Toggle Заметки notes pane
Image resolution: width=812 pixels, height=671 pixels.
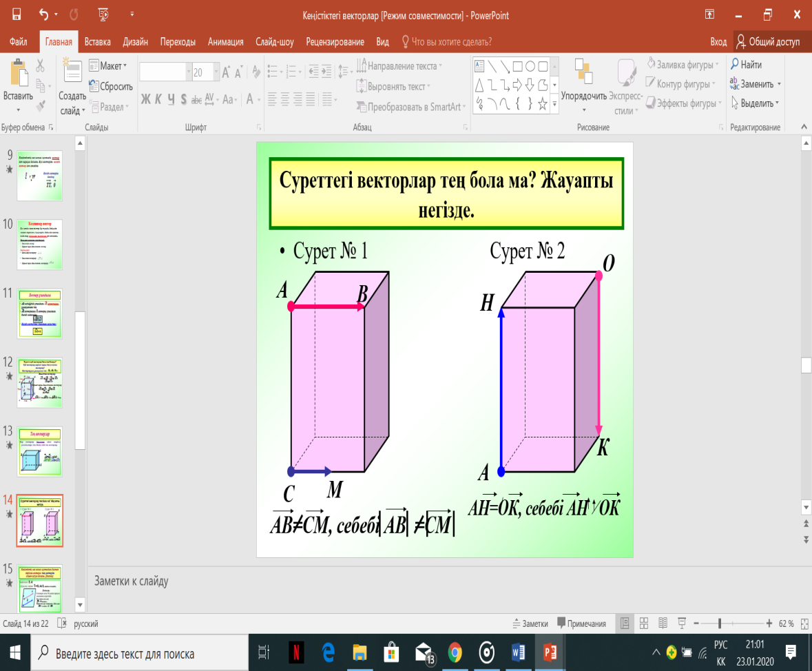(x=530, y=623)
